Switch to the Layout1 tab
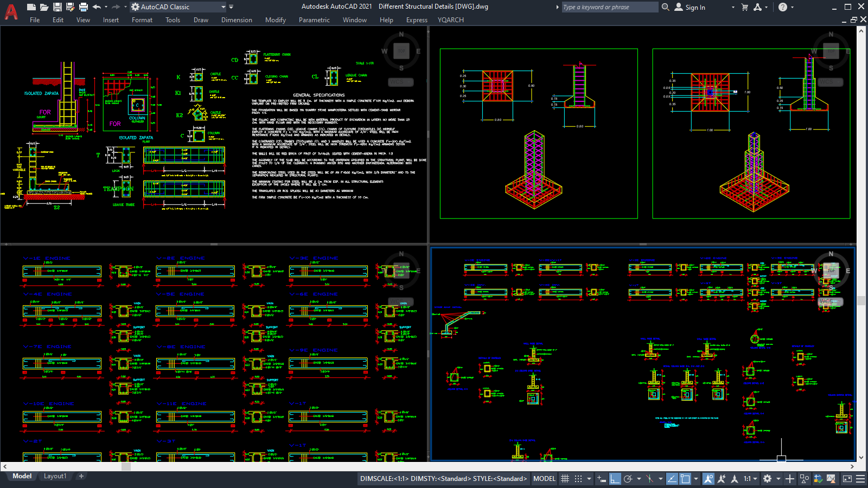This screenshot has width=868, height=488. (x=55, y=476)
